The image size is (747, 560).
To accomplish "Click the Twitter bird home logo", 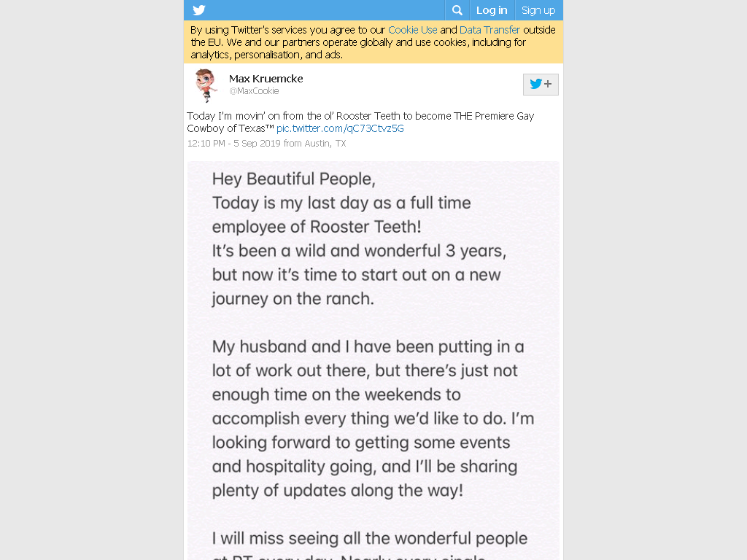I will click(x=199, y=10).
